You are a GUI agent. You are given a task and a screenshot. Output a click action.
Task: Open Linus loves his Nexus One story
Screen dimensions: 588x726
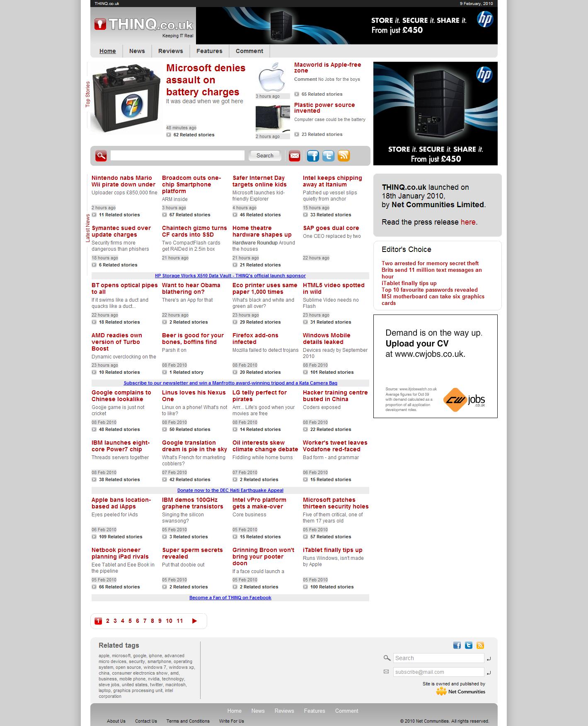pyautogui.click(x=194, y=396)
